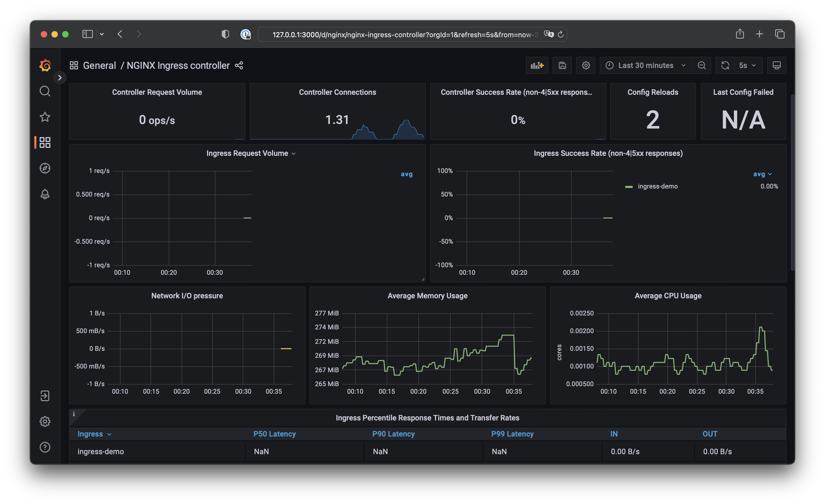
Task: Open the Explore compass icon
Action: click(x=45, y=168)
